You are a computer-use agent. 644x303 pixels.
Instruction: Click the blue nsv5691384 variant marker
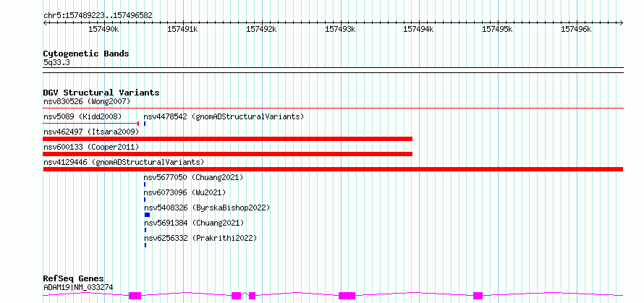(x=145, y=230)
